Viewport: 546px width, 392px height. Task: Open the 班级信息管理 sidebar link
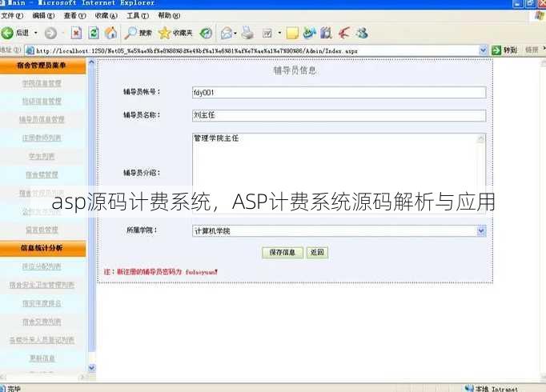tap(42, 102)
